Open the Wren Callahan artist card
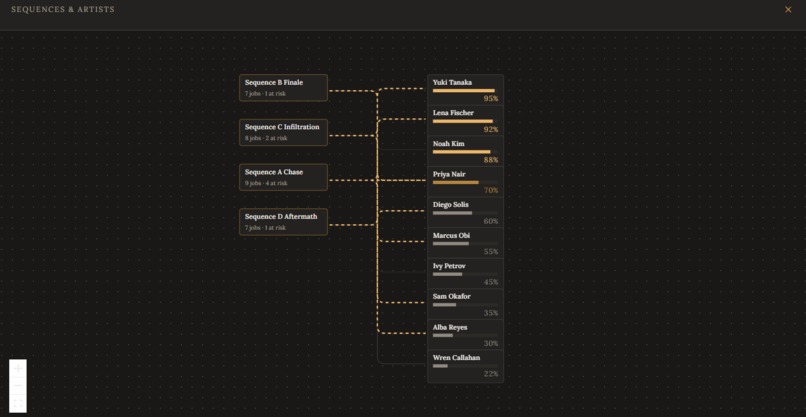 coord(465,366)
